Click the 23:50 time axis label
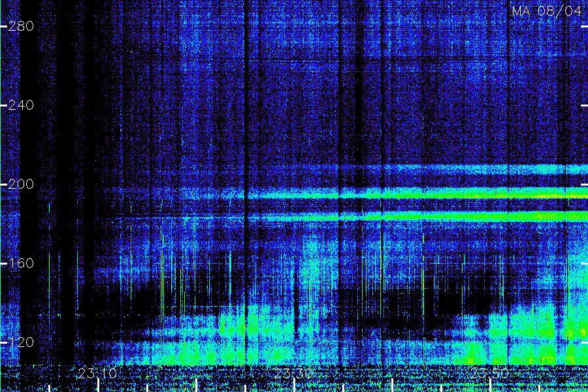Screen dimensions: 588x392 tap(490, 374)
